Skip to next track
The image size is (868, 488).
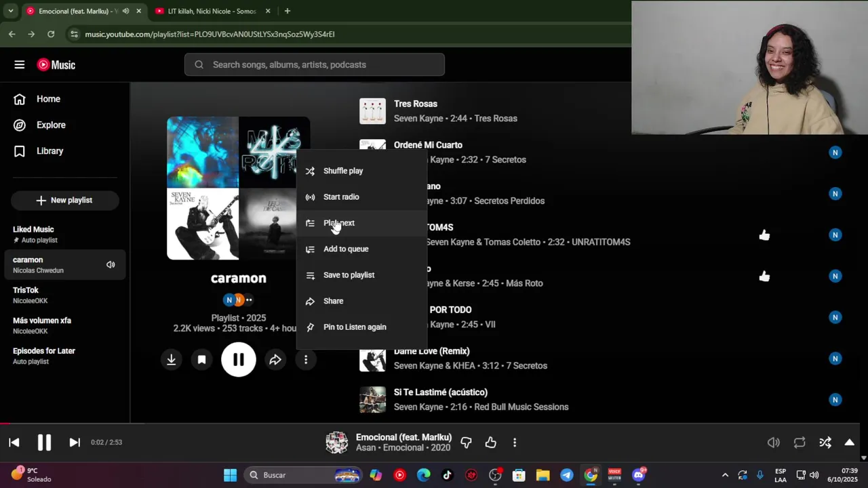(75, 443)
